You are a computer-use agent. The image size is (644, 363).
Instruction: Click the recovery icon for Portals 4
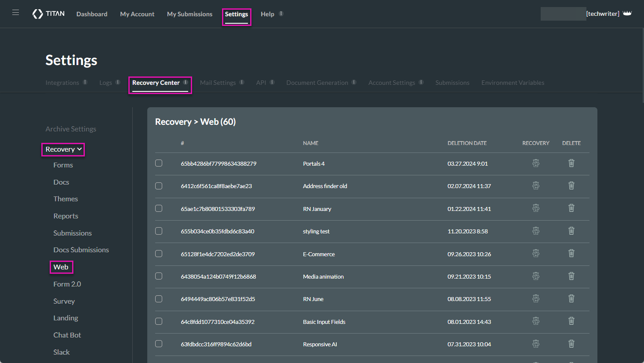(x=535, y=163)
